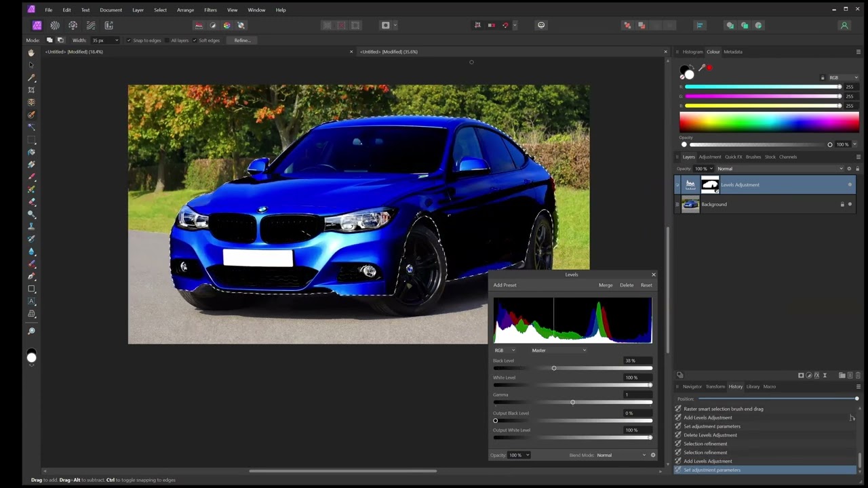Image resolution: width=868 pixels, height=488 pixels.
Task: Open the Layer menu
Action: tap(138, 9)
